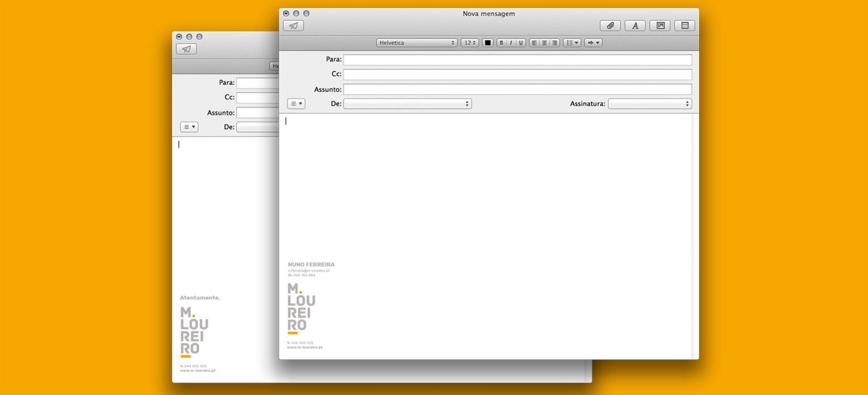Screen dimensions: 868x395
Task: Open the photo browser icon
Action: (660, 26)
